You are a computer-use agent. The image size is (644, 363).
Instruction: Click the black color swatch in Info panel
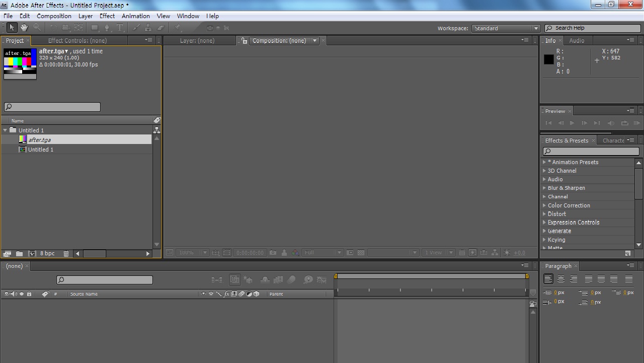tap(548, 59)
